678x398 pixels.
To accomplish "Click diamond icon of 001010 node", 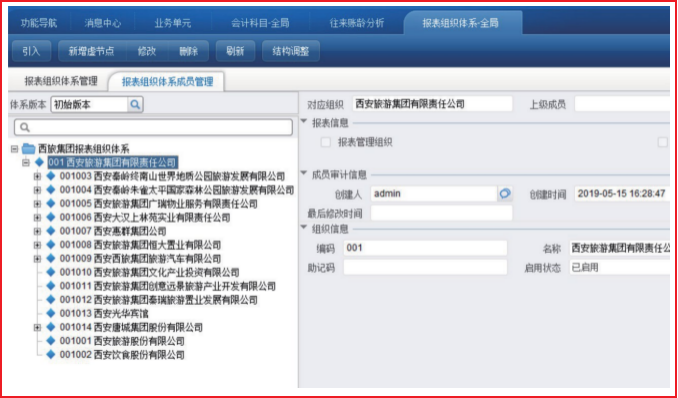I will point(51,272).
